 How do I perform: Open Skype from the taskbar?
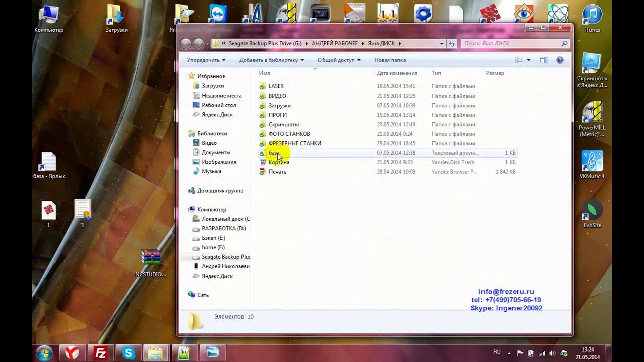pyautogui.click(x=128, y=353)
